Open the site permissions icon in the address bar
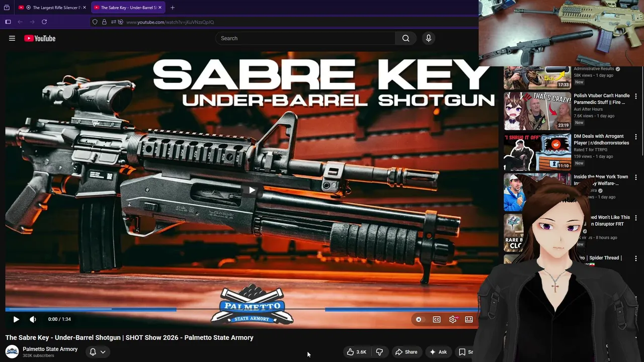Screen dimensions: 644x362 coord(113,22)
